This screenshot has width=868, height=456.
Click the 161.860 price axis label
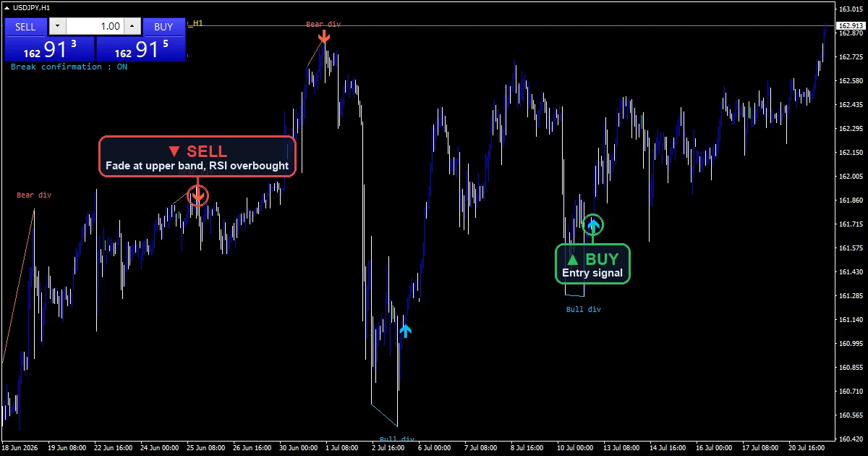click(x=851, y=200)
